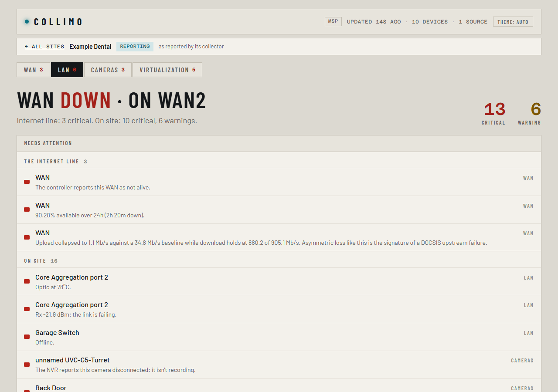
Task: Click the Needs Attention panel header
Action: tap(279, 143)
